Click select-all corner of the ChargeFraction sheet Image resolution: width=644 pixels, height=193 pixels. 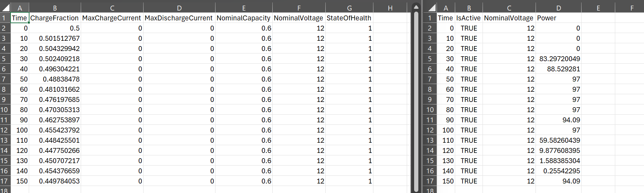tap(6, 8)
